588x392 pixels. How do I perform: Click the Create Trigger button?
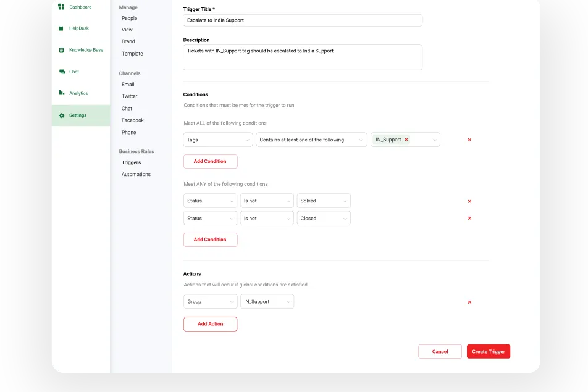tap(488, 352)
